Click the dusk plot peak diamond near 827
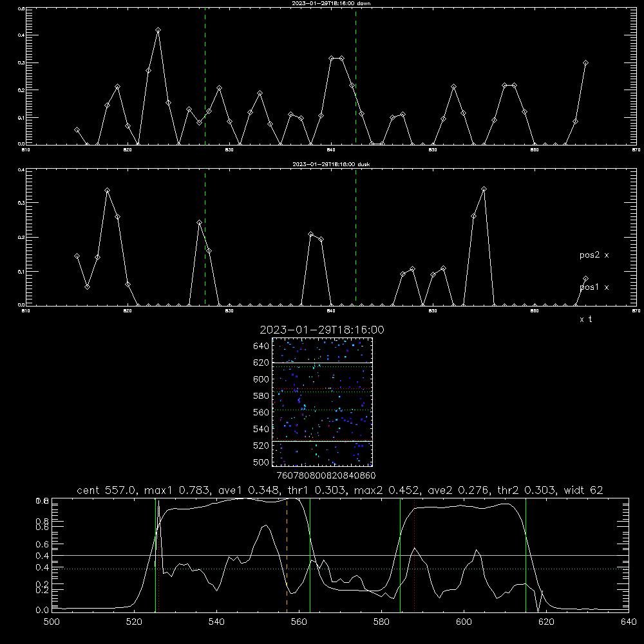 199,223
